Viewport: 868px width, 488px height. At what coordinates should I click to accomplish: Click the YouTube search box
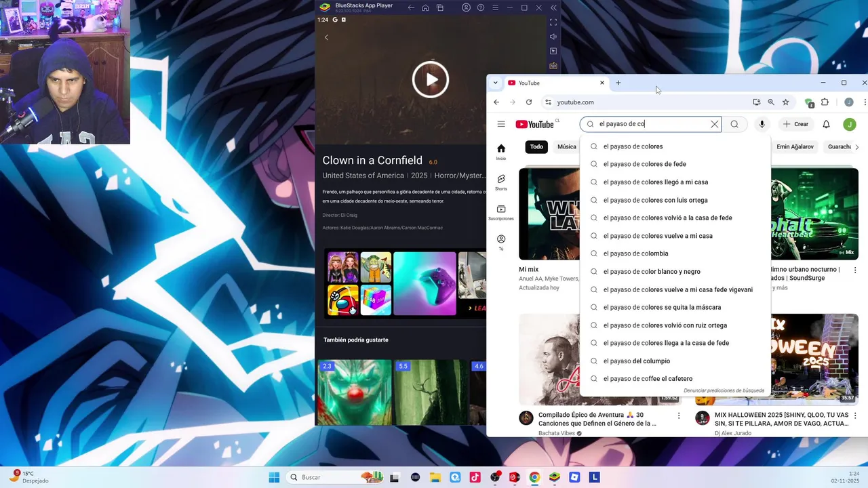(651, 124)
